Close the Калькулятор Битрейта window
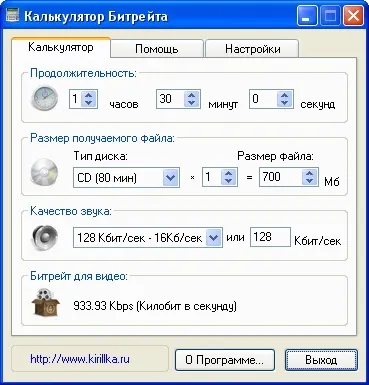Screen dimensions: 369x385 tap(353, 16)
